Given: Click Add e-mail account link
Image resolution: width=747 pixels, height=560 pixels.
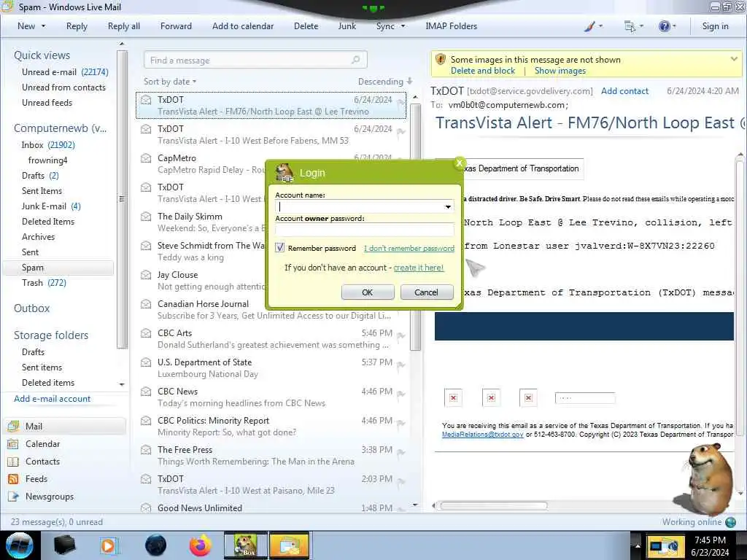Looking at the screenshot, I should click(x=52, y=399).
